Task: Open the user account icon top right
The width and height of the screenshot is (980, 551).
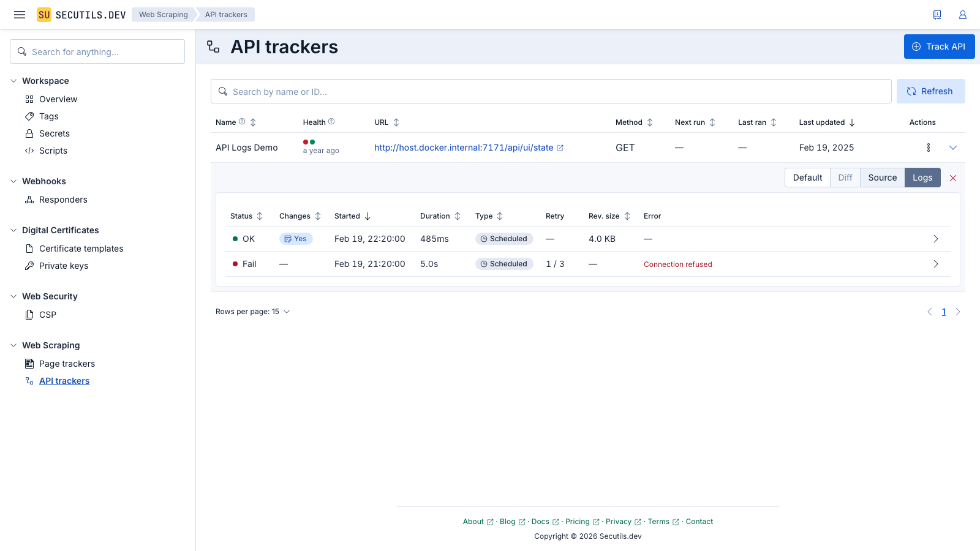Action: pyautogui.click(x=962, y=15)
